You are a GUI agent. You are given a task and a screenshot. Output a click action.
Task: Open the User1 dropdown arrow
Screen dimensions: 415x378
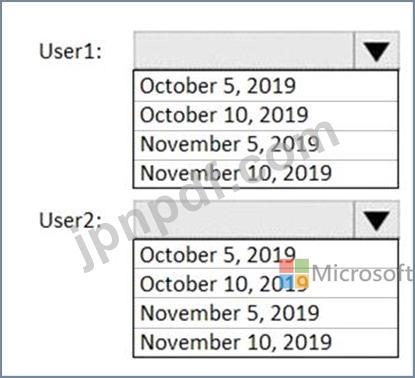377,51
